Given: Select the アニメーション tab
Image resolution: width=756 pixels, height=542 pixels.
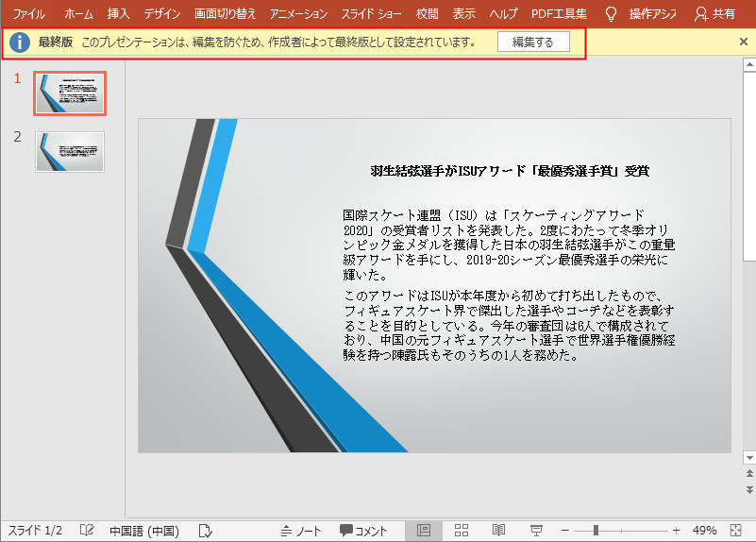Looking at the screenshot, I should (298, 14).
